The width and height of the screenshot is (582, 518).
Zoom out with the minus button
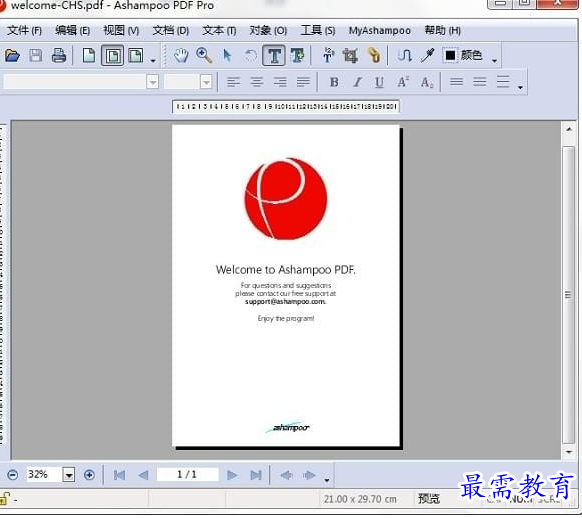point(13,475)
